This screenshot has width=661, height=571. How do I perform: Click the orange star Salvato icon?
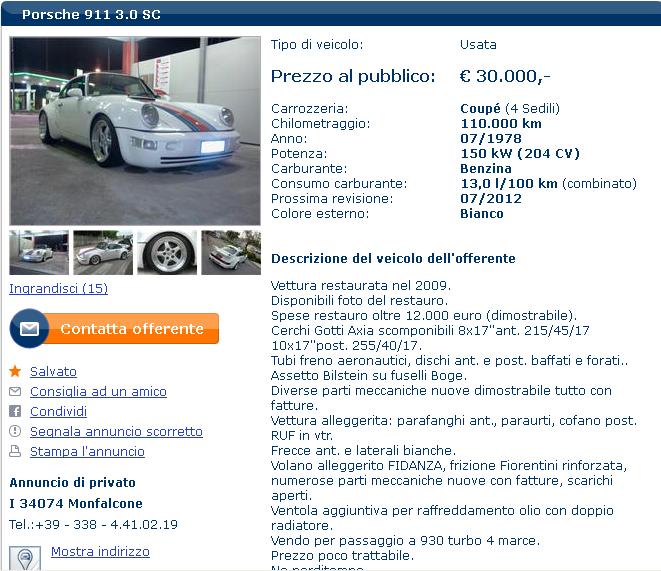(x=15, y=371)
